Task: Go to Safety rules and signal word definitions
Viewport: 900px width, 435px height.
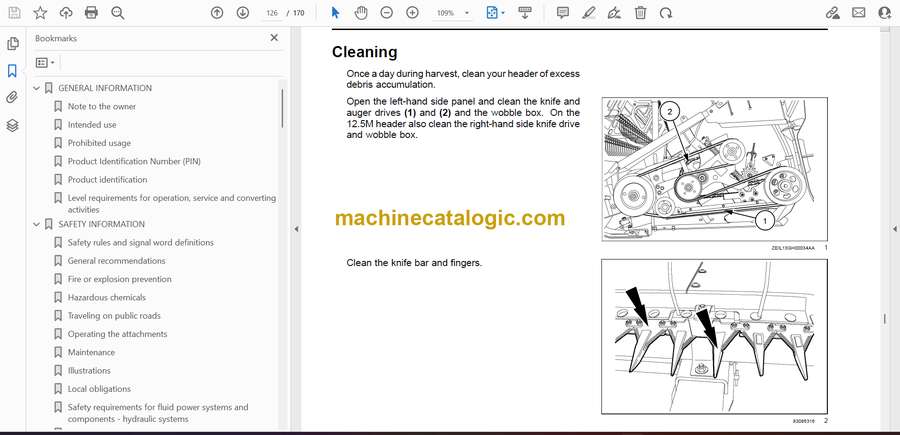Action: [141, 243]
